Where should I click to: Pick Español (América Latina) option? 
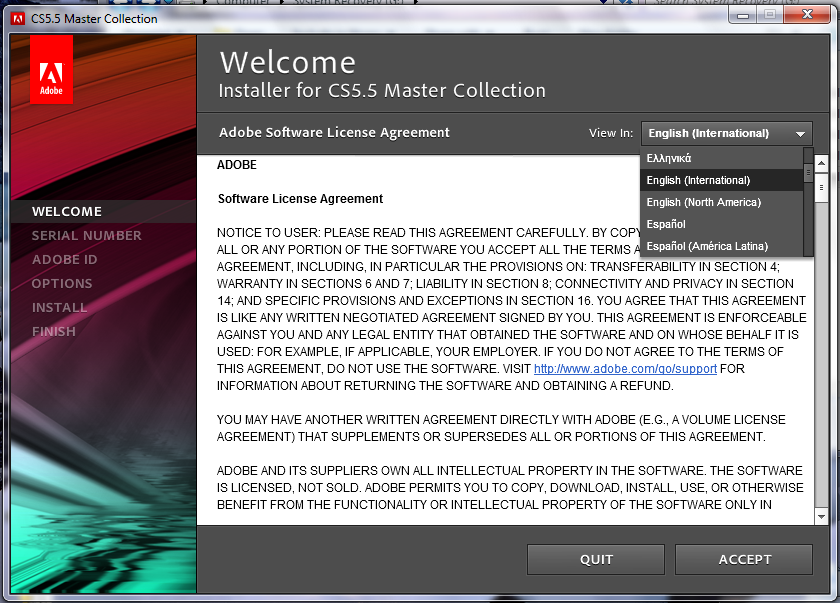[x=721, y=246]
